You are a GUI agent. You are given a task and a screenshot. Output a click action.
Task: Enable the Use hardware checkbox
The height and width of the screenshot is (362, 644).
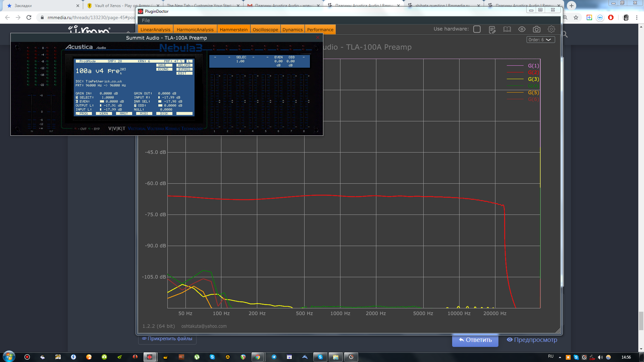click(x=477, y=29)
